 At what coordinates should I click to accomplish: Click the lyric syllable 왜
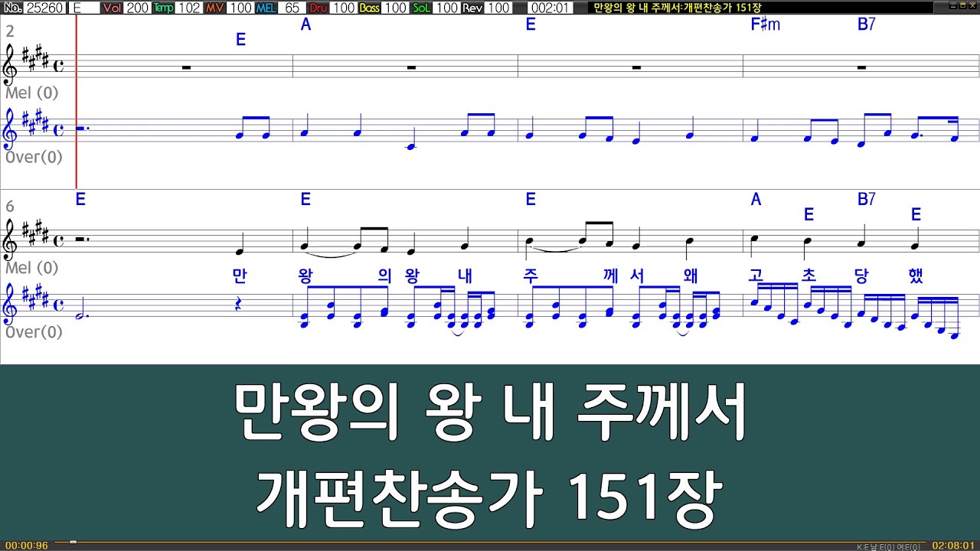click(690, 276)
